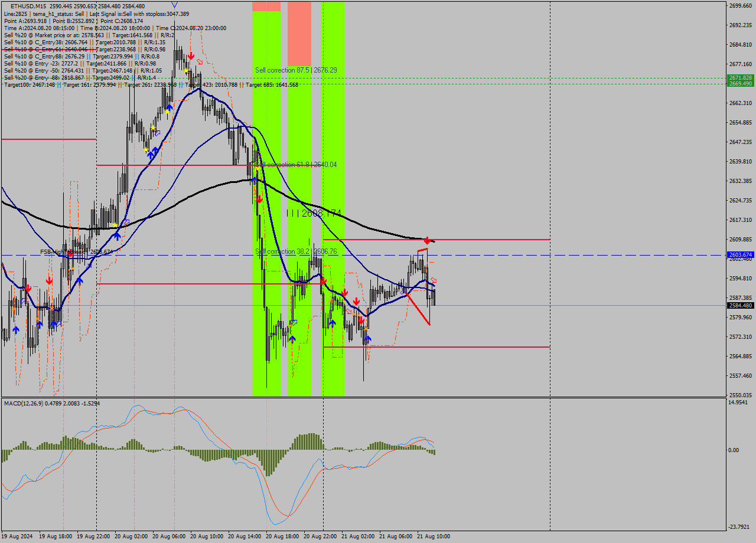Select the 'Line:2825 | tema_h1_status: Sell' info line

(96, 14)
